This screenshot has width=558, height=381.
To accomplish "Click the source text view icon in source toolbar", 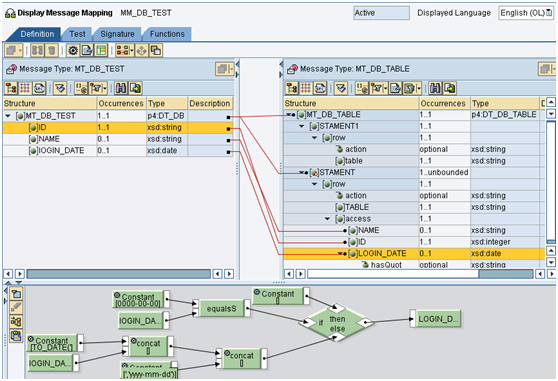I will [x=39, y=88].
